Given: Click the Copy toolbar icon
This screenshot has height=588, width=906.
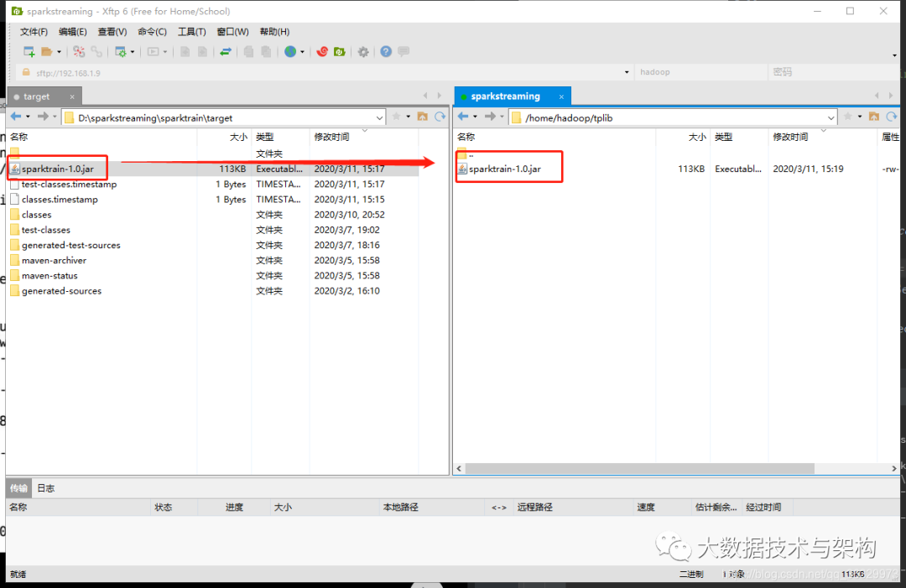Looking at the screenshot, I should click(x=248, y=52).
